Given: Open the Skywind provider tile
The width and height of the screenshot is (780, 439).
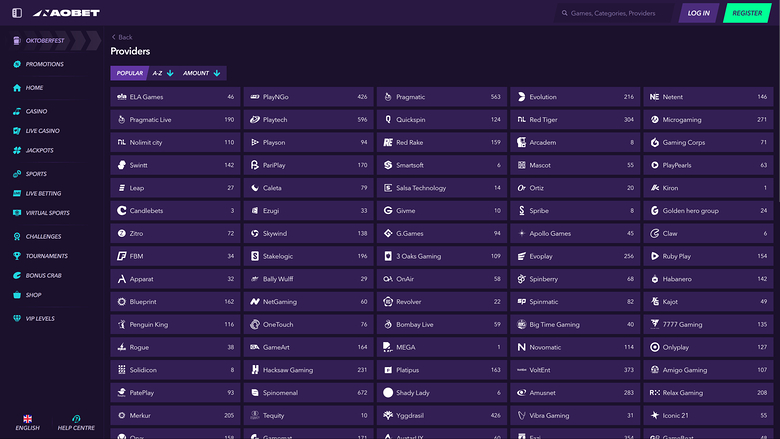Looking at the screenshot, I should coord(308,234).
